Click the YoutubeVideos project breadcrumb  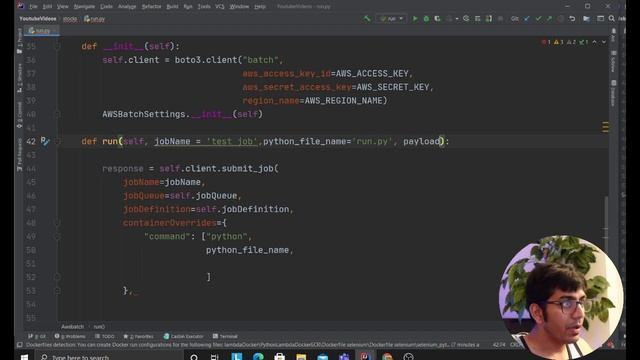[x=38, y=19]
